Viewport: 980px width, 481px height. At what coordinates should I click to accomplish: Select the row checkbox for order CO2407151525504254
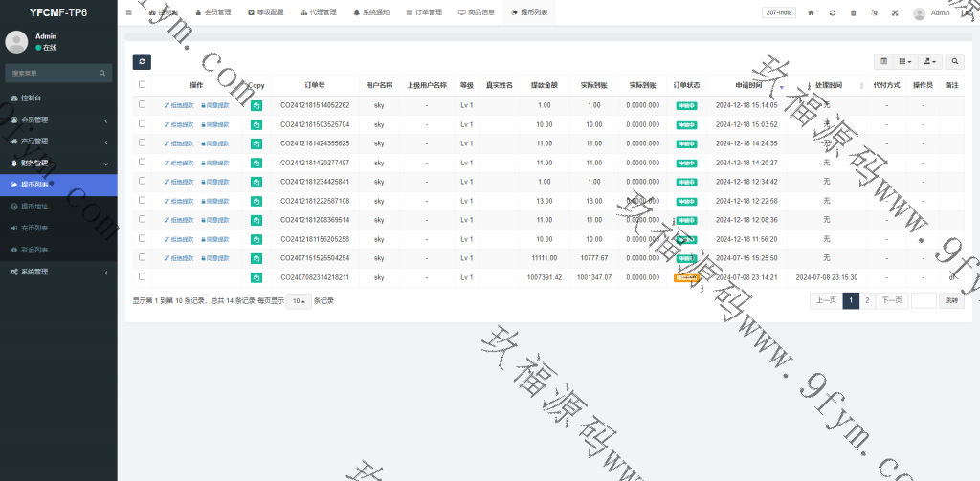point(142,257)
